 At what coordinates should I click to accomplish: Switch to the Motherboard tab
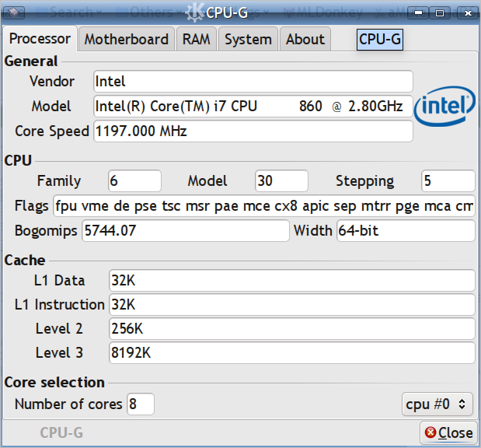tap(127, 40)
